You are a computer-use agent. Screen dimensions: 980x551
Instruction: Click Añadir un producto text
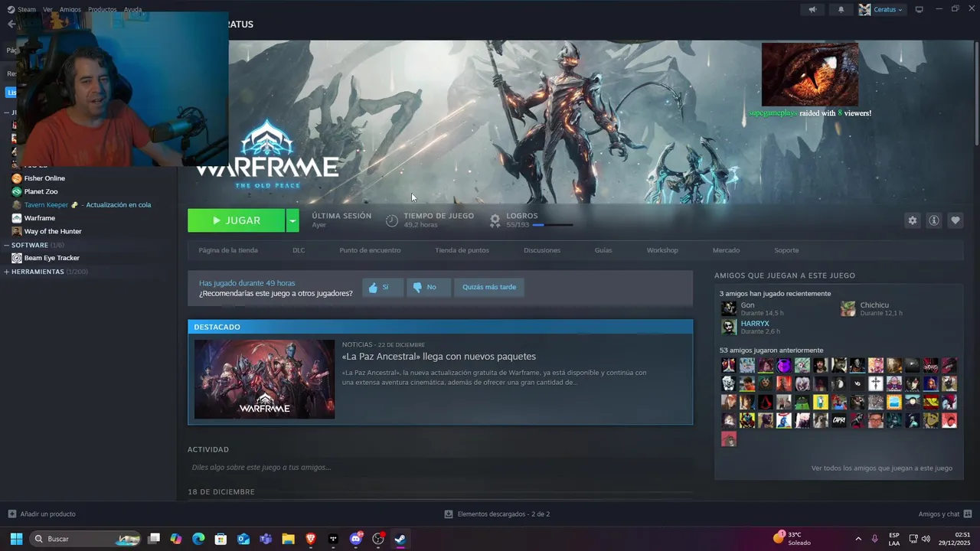(x=47, y=514)
